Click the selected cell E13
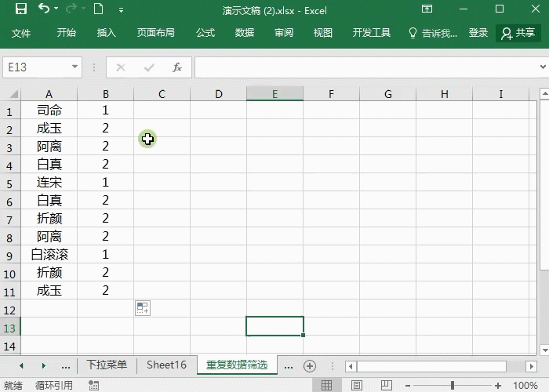 (x=274, y=326)
